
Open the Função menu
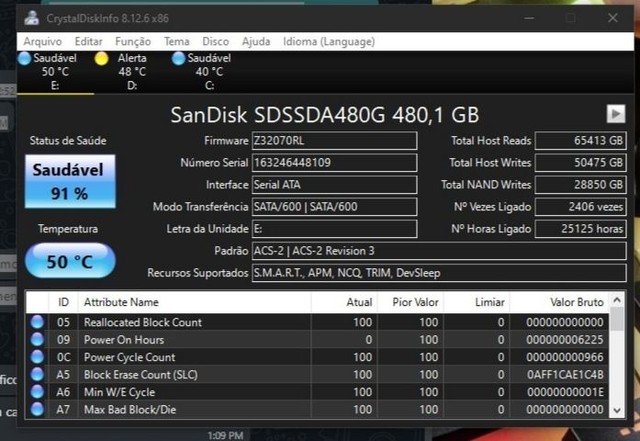[133, 42]
